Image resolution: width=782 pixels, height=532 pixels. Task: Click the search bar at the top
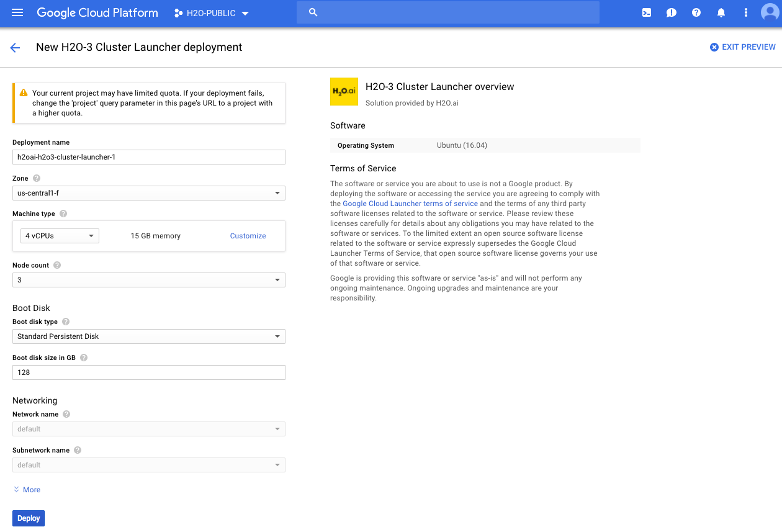click(447, 12)
